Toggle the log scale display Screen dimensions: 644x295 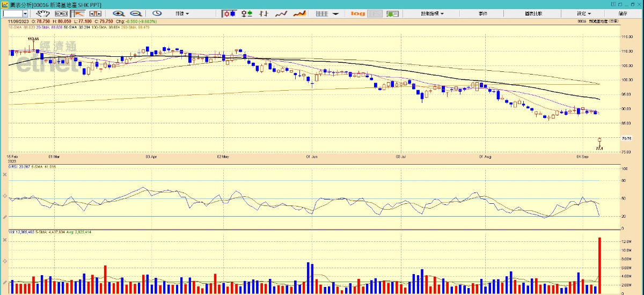tap(358, 13)
